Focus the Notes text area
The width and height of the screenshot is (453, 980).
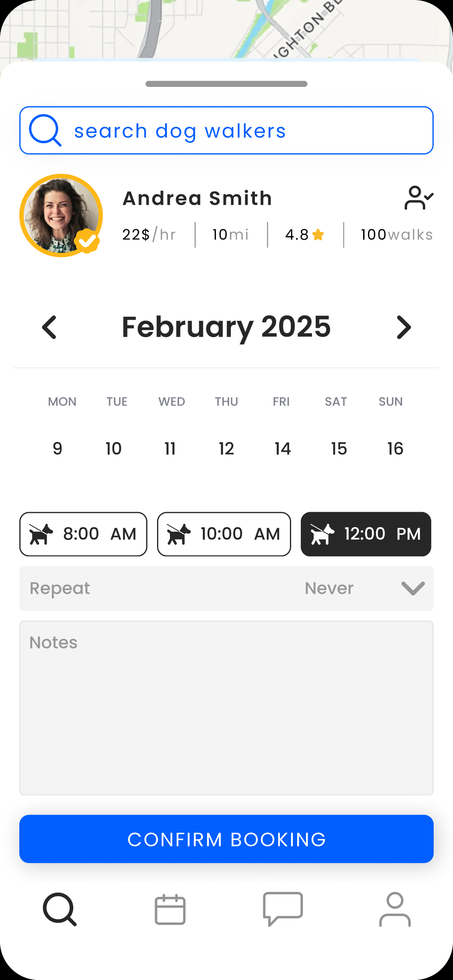[x=226, y=708]
